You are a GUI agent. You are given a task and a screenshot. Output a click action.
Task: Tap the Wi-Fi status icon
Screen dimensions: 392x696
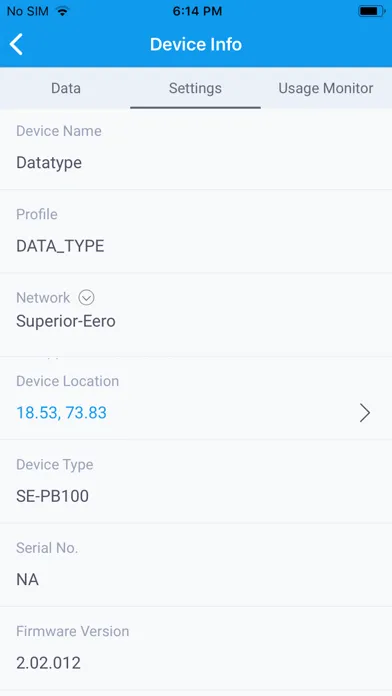63,12
